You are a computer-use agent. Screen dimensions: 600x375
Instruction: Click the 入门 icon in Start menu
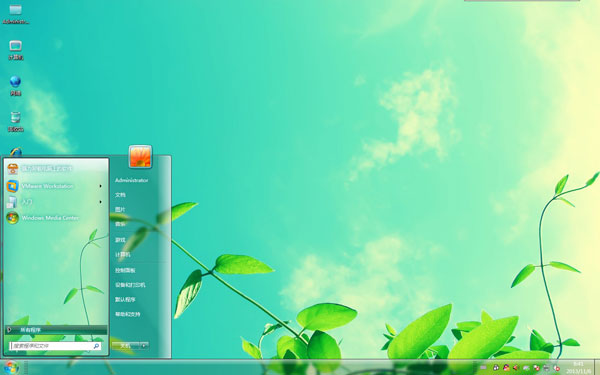(12, 202)
